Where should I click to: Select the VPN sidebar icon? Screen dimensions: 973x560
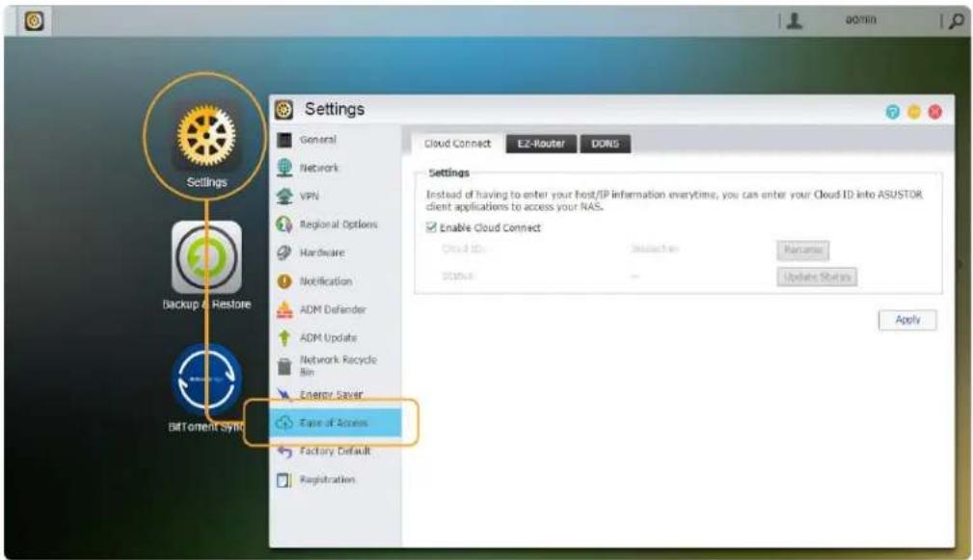(x=284, y=196)
